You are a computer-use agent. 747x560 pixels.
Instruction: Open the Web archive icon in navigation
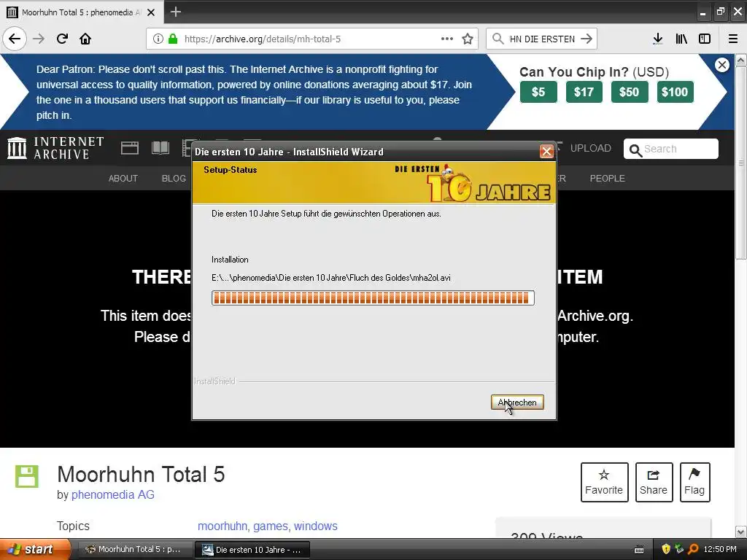pyautogui.click(x=130, y=148)
